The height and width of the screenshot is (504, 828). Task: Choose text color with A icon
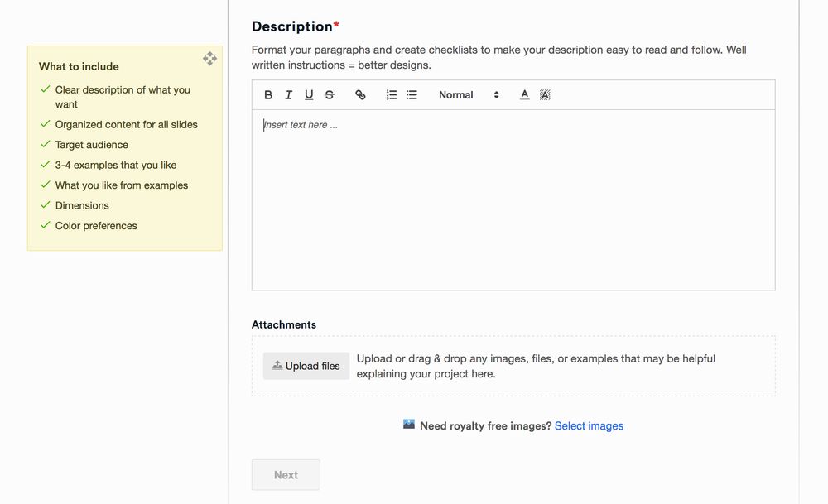click(x=524, y=95)
